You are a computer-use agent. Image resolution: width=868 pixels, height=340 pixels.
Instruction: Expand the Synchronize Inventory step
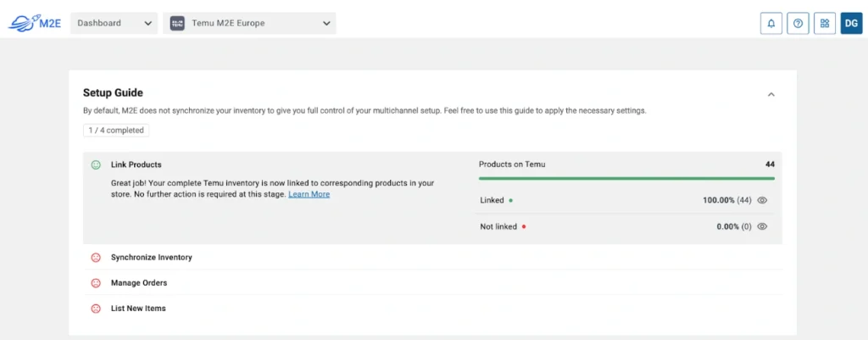pyautogui.click(x=152, y=258)
